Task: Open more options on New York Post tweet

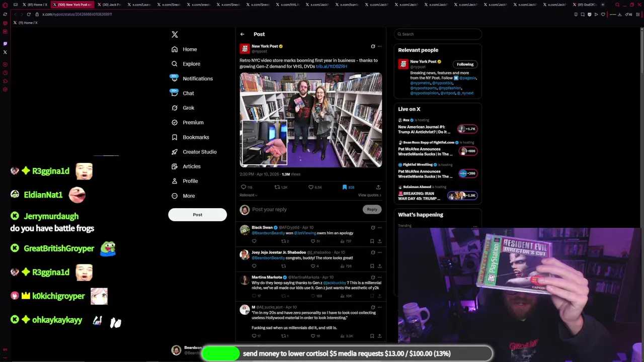Action: [380, 46]
